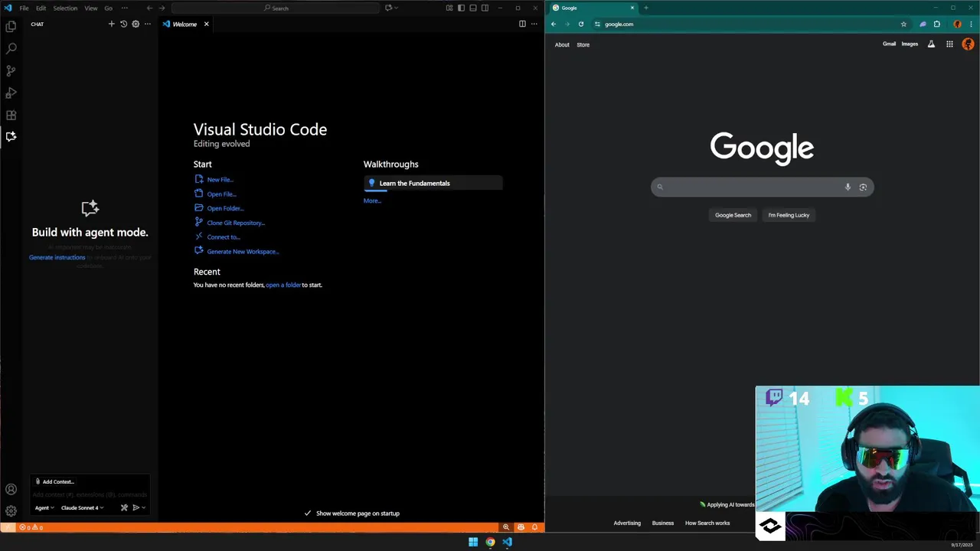Show chat history in CHAT panel
Screen dimensions: 980x551
pos(123,24)
